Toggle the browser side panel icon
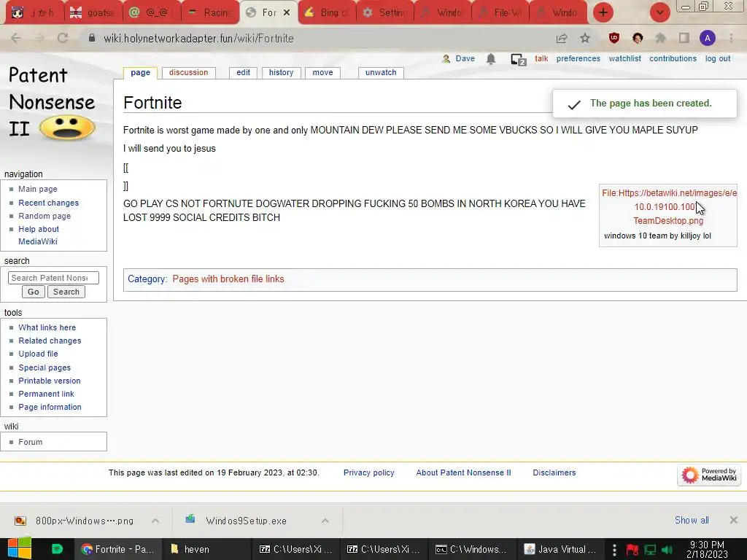The width and height of the screenshot is (747, 560). pyautogui.click(x=684, y=38)
